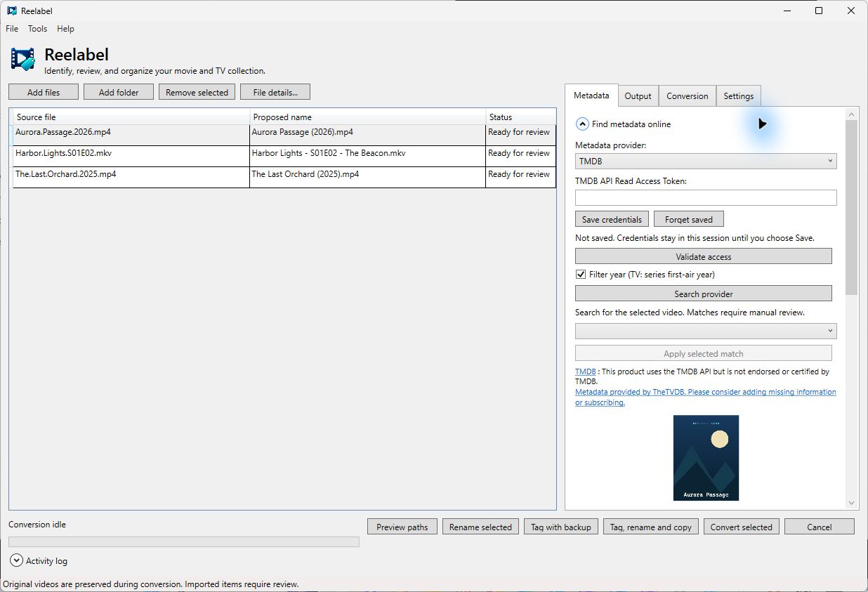868x592 pixels.
Task: Click the Add folder button
Action: tap(119, 92)
